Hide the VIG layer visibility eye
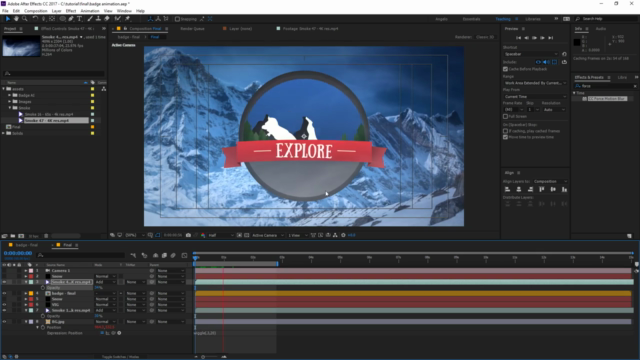This screenshot has height=360, width=640. click(4, 305)
